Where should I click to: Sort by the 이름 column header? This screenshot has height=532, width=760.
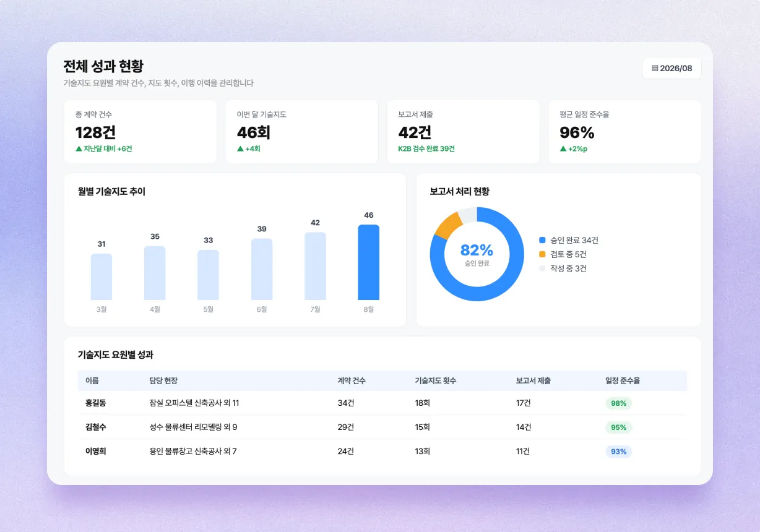coord(92,380)
